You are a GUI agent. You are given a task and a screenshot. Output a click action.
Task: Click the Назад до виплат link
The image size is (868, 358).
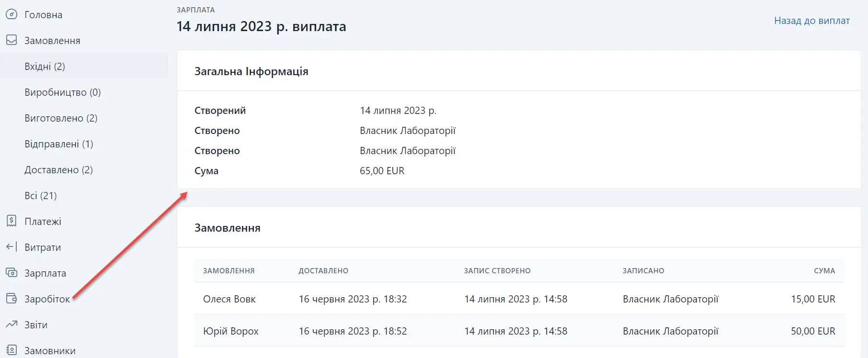(x=812, y=21)
